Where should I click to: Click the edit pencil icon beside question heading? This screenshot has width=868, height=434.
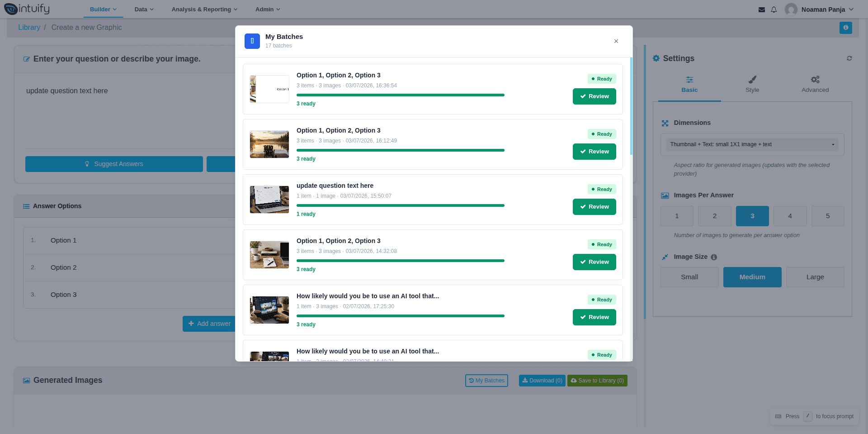point(27,59)
